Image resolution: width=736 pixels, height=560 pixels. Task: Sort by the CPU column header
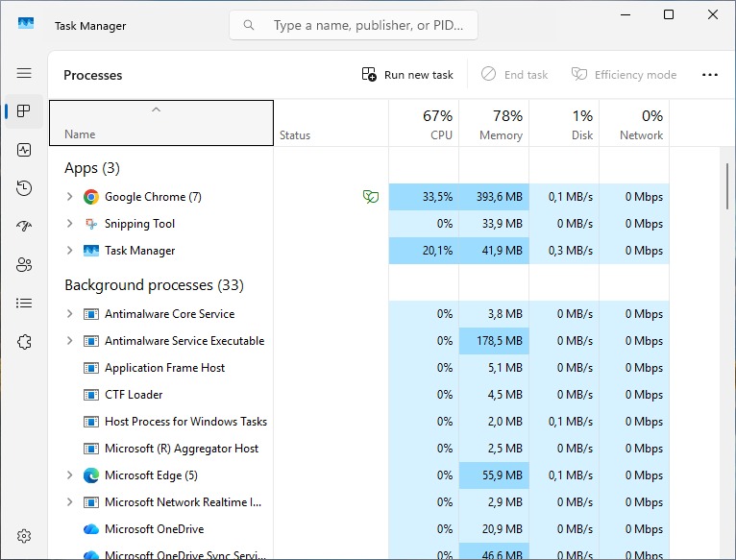424,123
